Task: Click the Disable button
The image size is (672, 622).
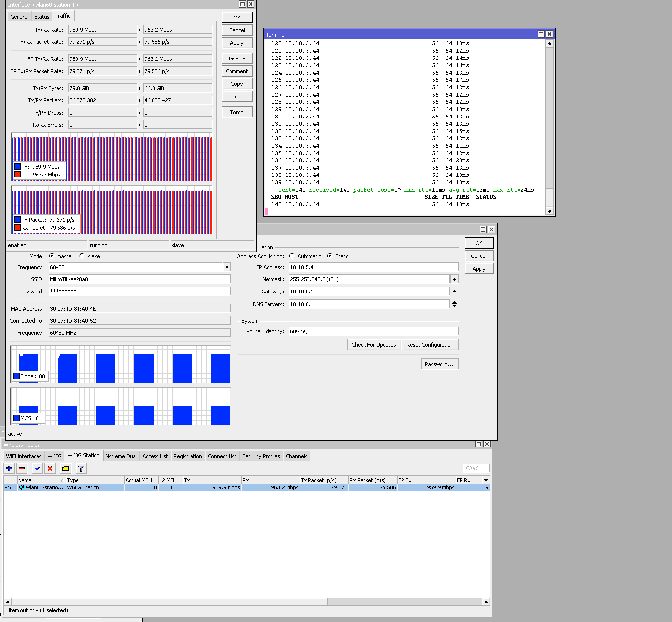Action: point(237,58)
